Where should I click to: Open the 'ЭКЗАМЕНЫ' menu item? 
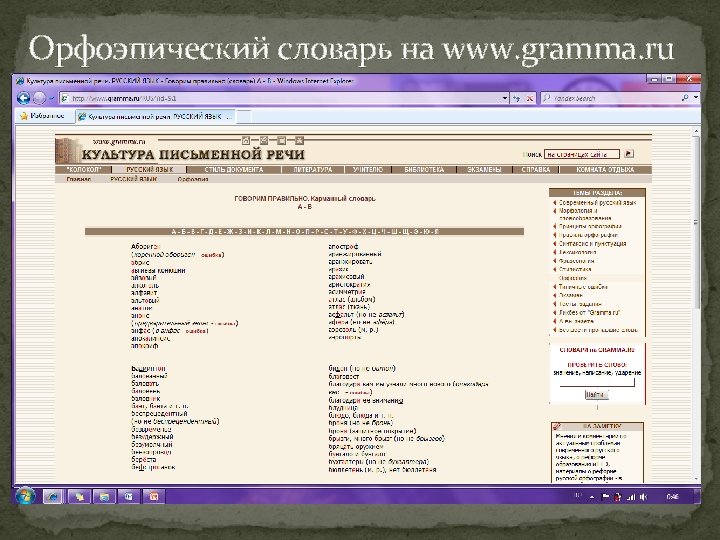pos(484,169)
